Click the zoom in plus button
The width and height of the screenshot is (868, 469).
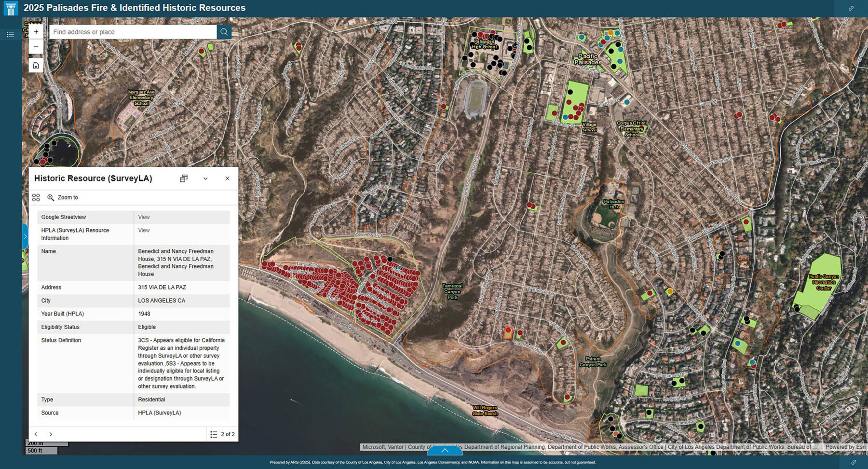(x=36, y=32)
